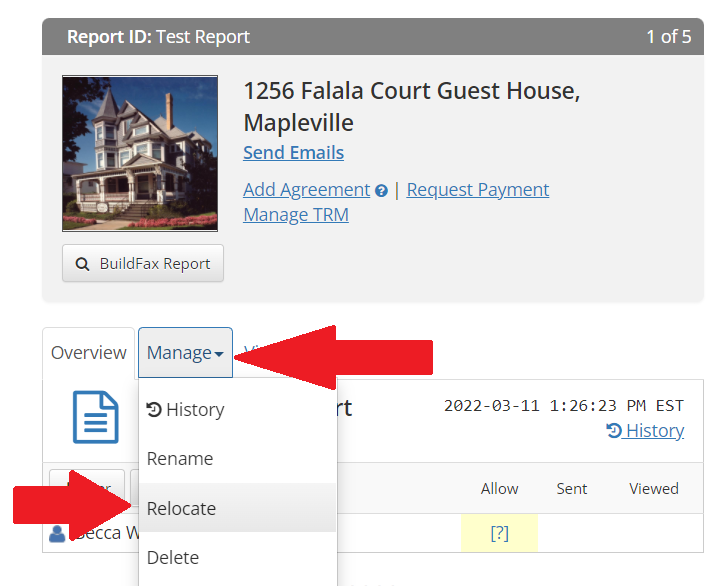Switch to the Overview tab
724x586 pixels.
89,353
